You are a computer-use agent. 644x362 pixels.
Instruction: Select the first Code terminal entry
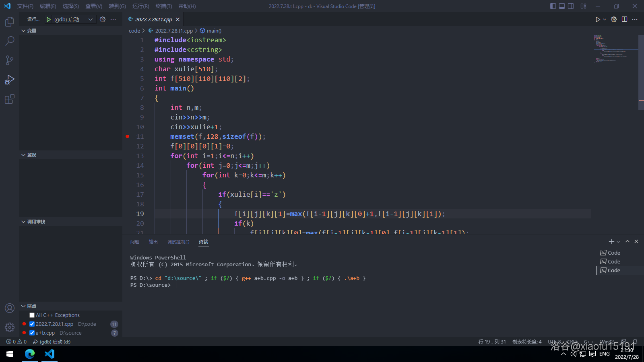[x=620, y=253]
